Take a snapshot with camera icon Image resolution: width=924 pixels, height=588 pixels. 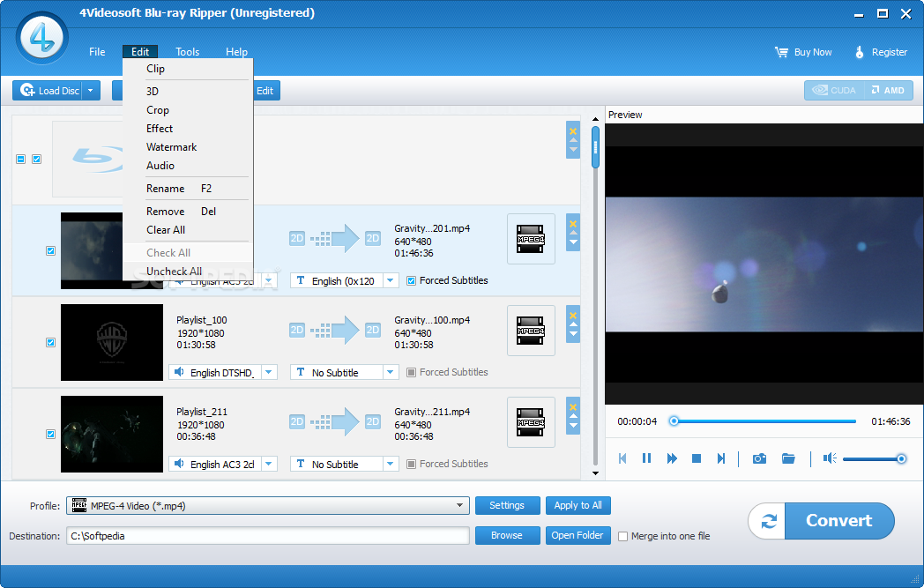pos(760,458)
